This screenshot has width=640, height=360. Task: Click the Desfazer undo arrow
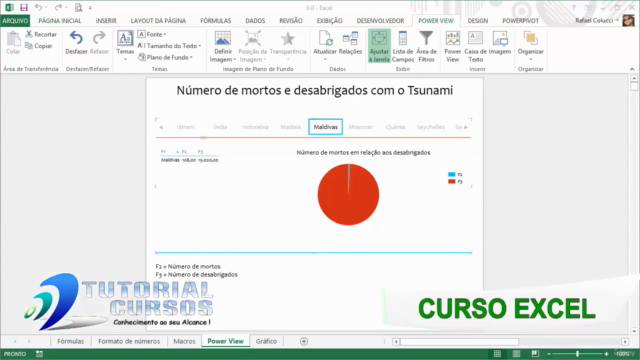76,42
